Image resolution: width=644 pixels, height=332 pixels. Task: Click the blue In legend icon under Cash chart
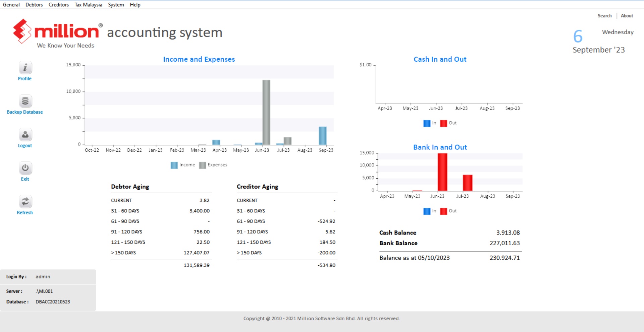pos(426,123)
